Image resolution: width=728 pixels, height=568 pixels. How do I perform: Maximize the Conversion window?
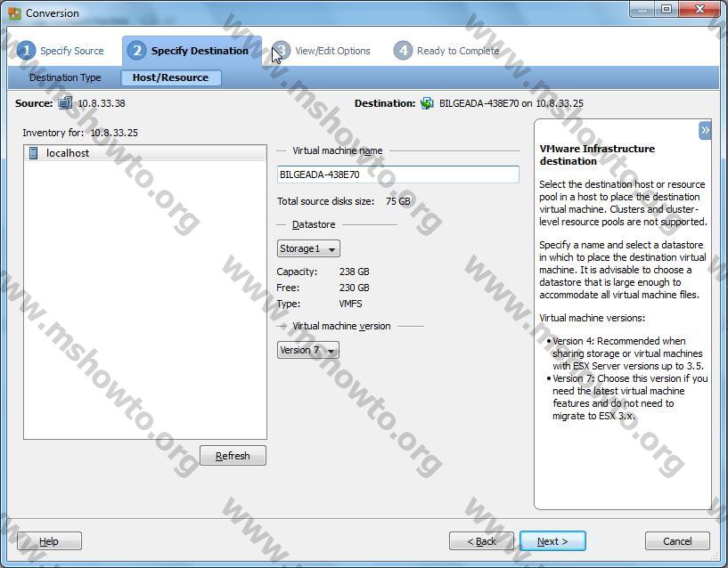tap(667, 9)
